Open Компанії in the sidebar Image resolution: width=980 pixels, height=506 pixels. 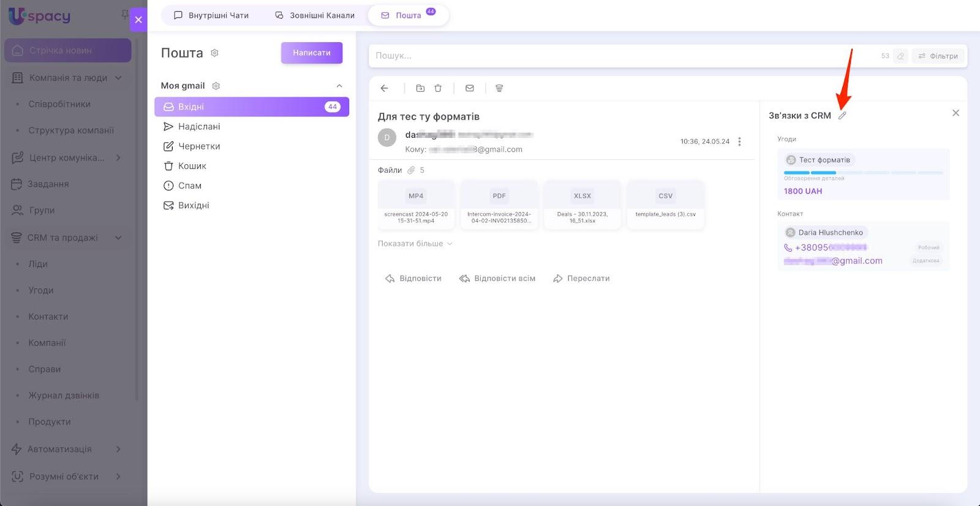click(x=47, y=343)
